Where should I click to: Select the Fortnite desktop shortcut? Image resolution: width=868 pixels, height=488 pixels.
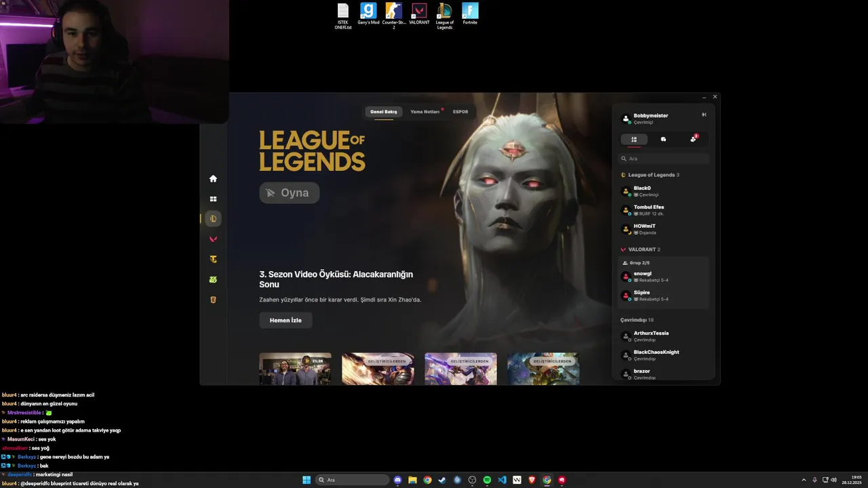[x=470, y=14]
